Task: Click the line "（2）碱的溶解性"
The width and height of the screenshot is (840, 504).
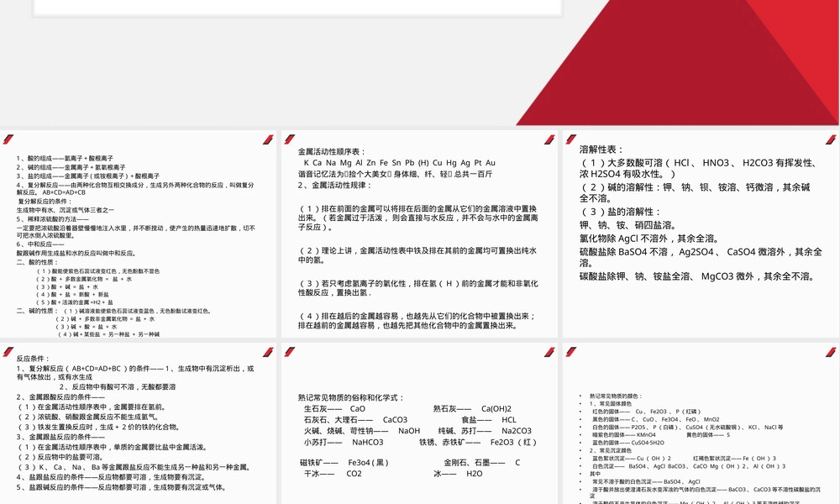Action: (x=695, y=193)
